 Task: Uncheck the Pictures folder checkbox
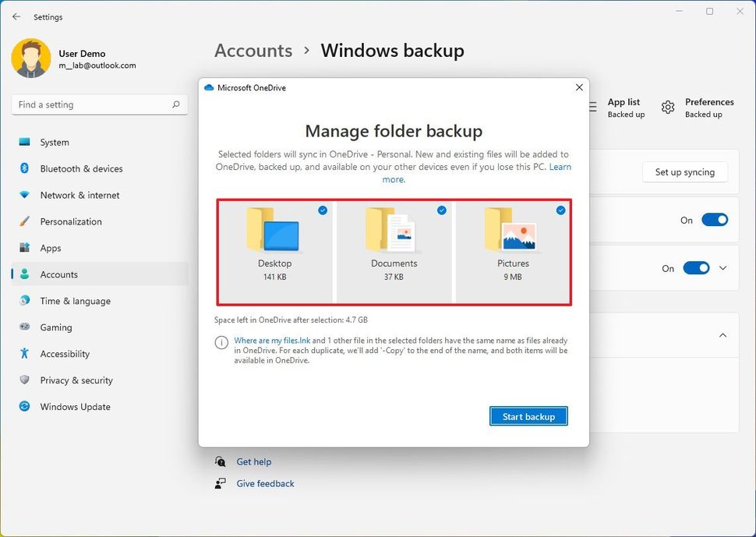click(x=561, y=210)
